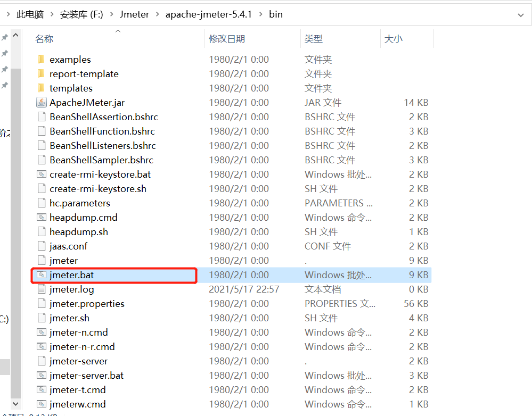The image size is (532, 416).
Task: Sort files by the 修改日期 column header
Action: point(227,39)
